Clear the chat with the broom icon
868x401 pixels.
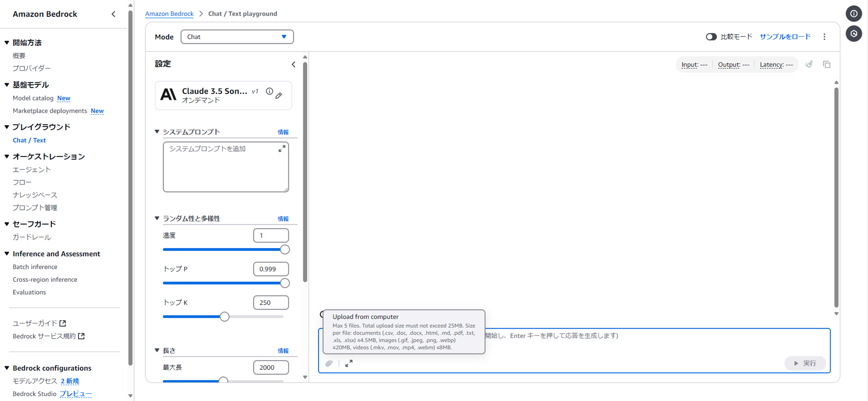point(809,65)
